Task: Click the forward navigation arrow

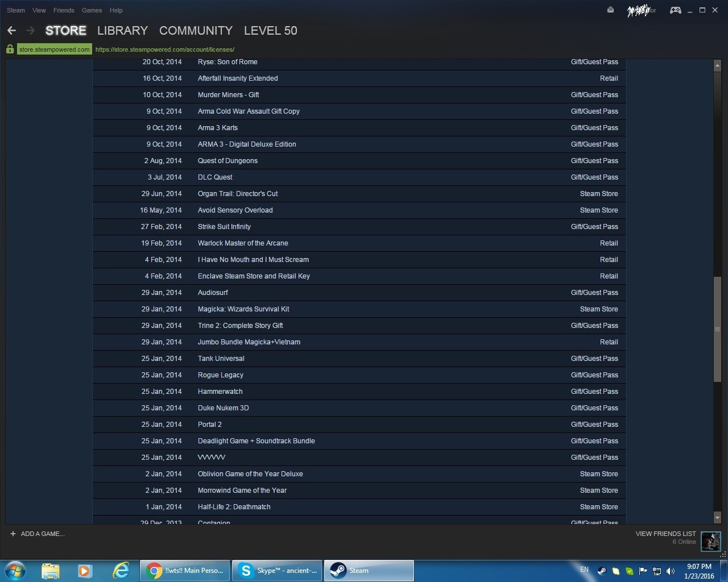Action: coord(31,31)
